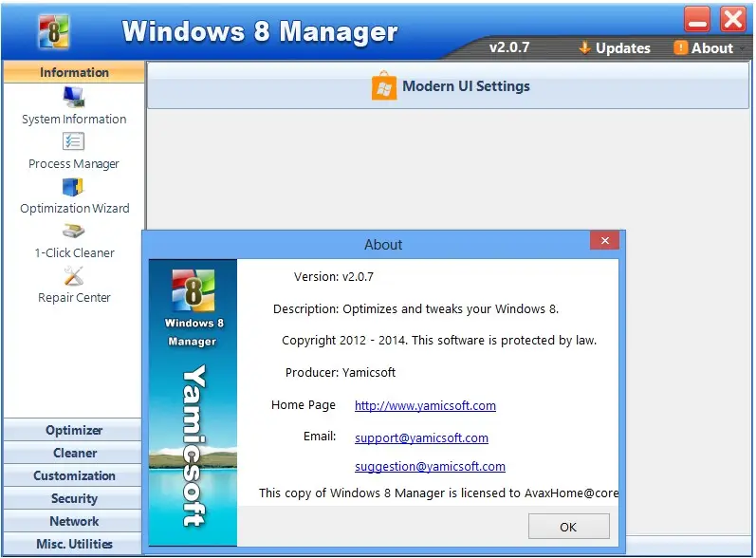
Task: Click the Repair Center label
Action: point(74,298)
